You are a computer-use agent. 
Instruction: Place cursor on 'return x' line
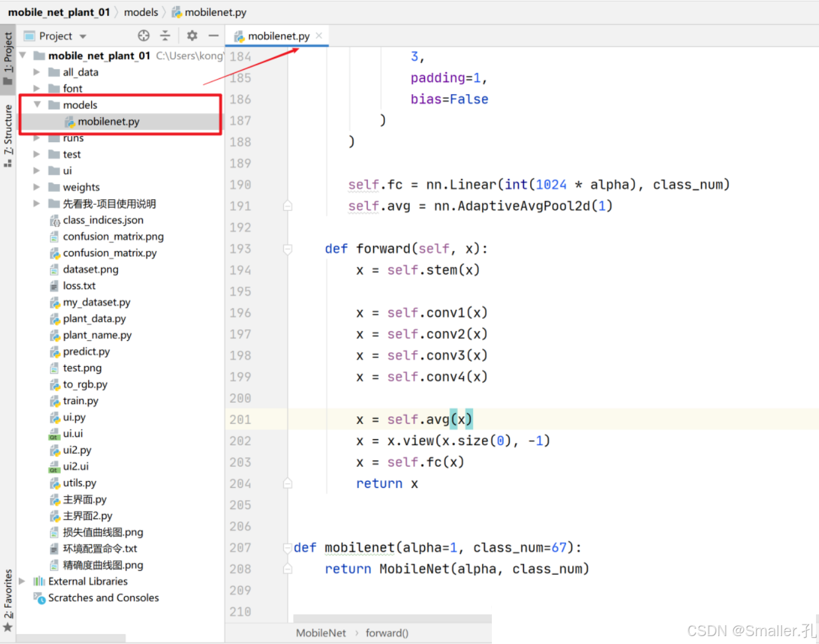(387, 484)
